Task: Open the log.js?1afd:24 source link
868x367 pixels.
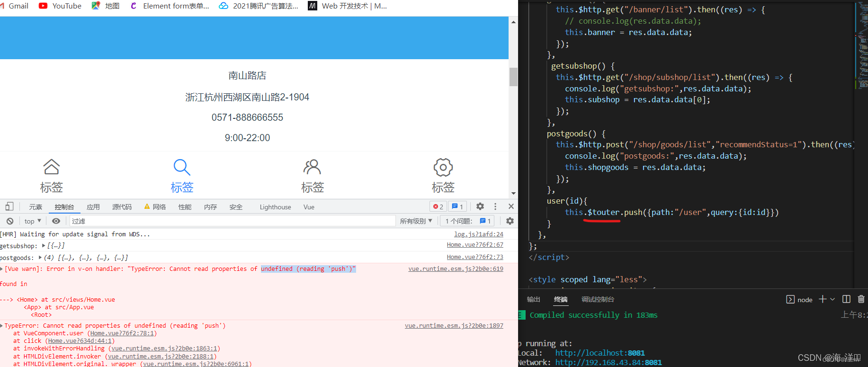Action: tap(479, 234)
